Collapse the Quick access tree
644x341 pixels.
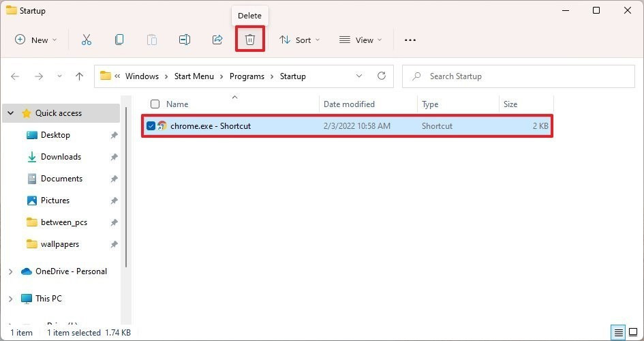[x=11, y=113]
